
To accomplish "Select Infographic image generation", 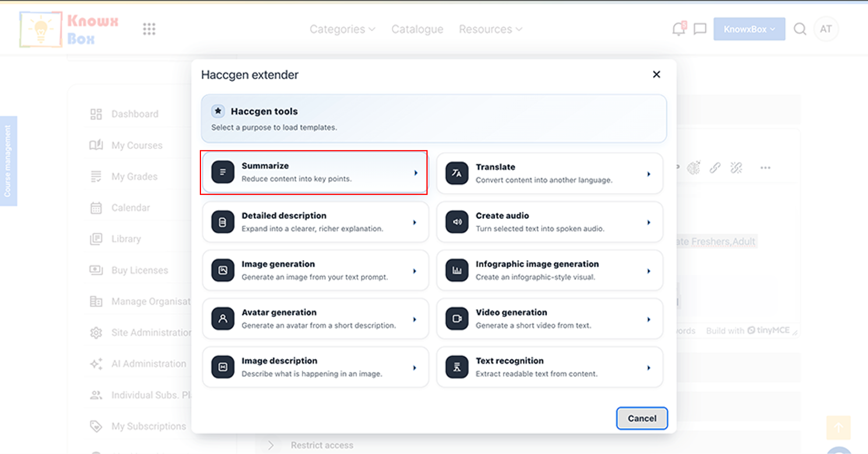I will [x=549, y=270].
